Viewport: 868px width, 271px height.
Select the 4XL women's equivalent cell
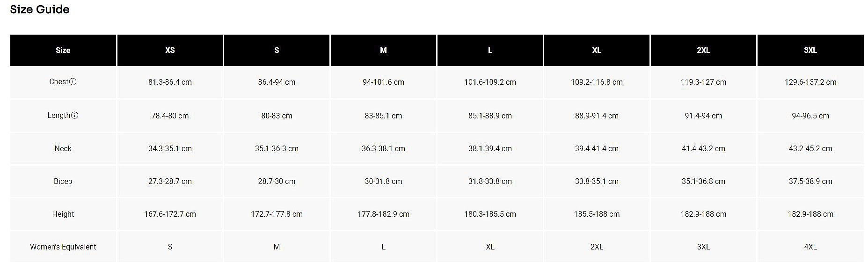810,247
